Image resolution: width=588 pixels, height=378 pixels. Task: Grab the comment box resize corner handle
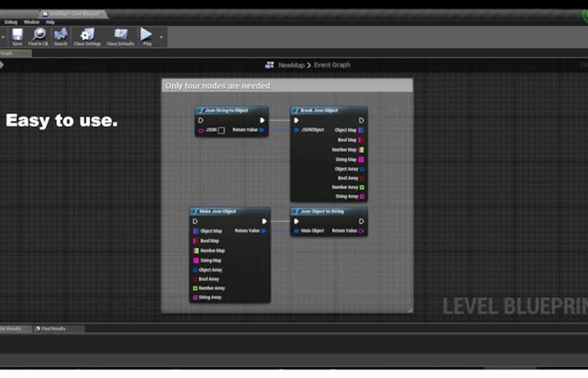[410, 310]
